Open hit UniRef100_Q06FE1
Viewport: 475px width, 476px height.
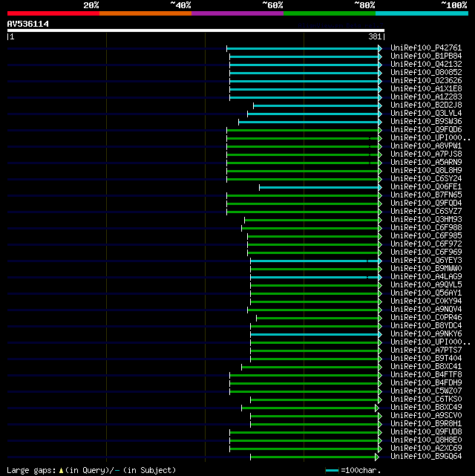[x=426, y=186]
